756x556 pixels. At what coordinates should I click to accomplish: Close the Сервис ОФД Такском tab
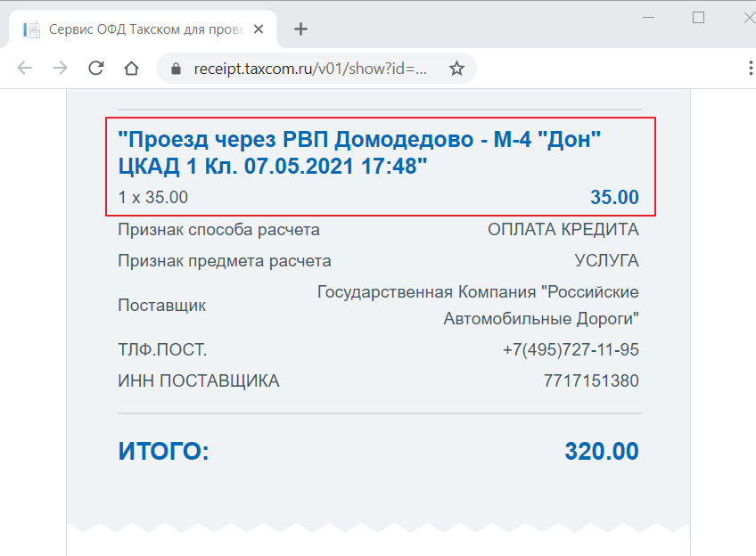point(259,29)
